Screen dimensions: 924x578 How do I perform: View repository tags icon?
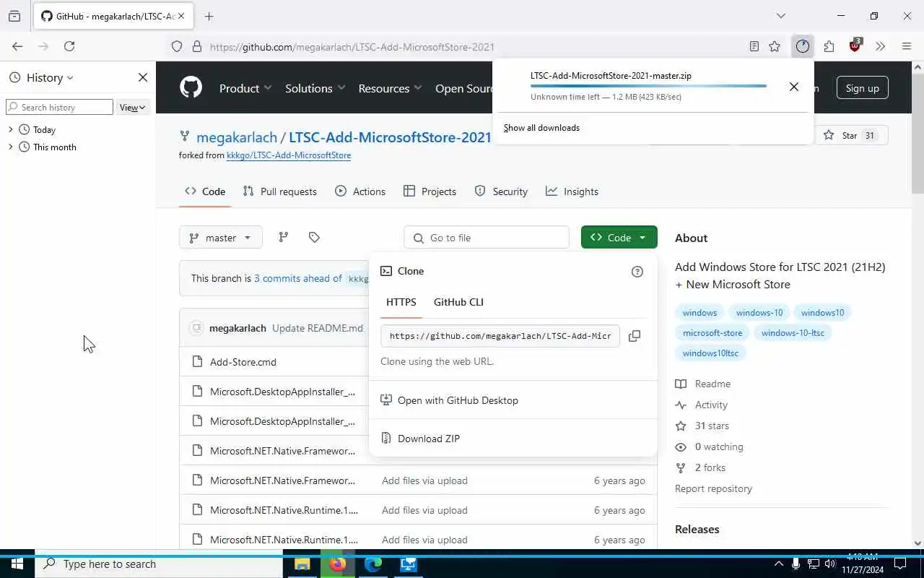314,237
